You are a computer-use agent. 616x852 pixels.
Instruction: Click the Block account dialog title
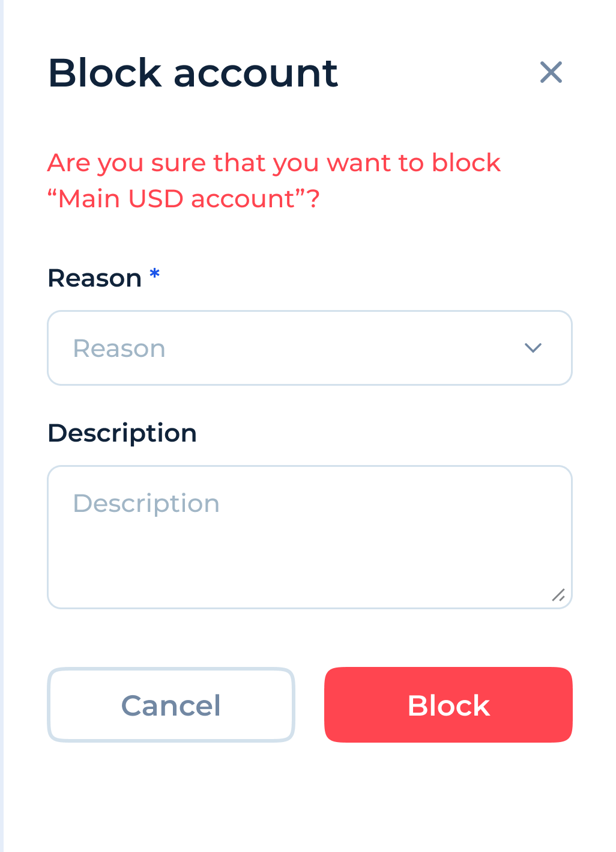coord(193,72)
